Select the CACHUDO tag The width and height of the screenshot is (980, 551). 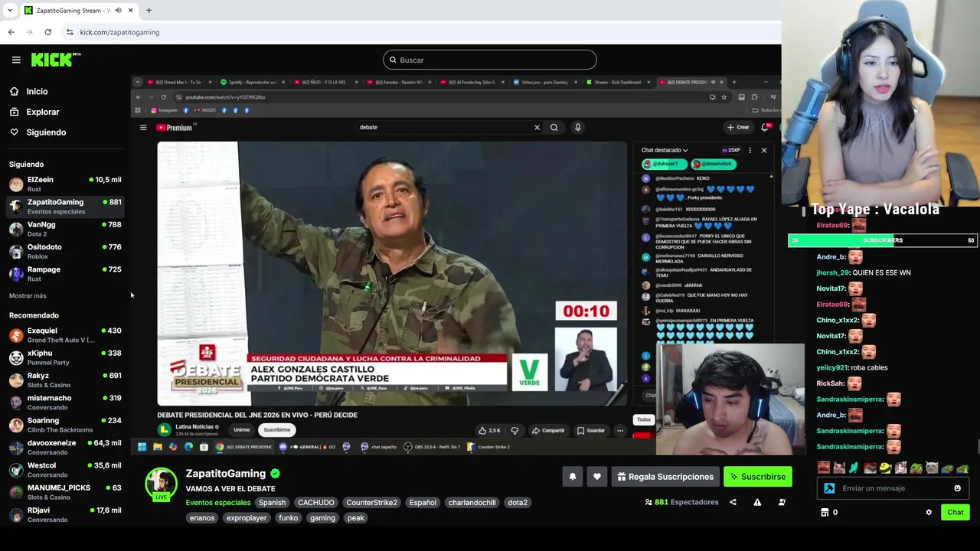316,503
